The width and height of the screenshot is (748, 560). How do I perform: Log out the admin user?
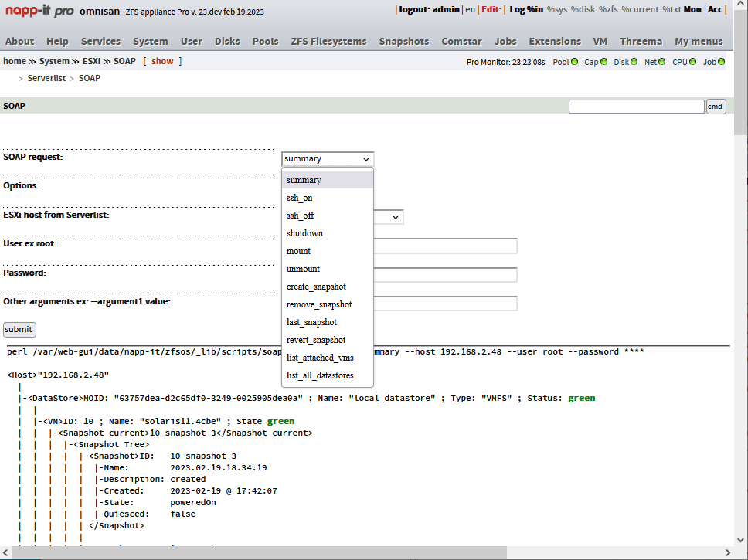430,9
